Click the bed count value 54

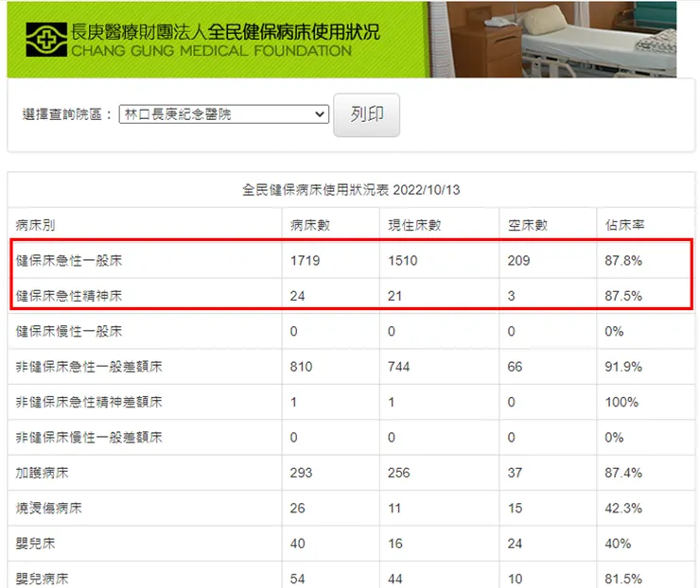(297, 579)
